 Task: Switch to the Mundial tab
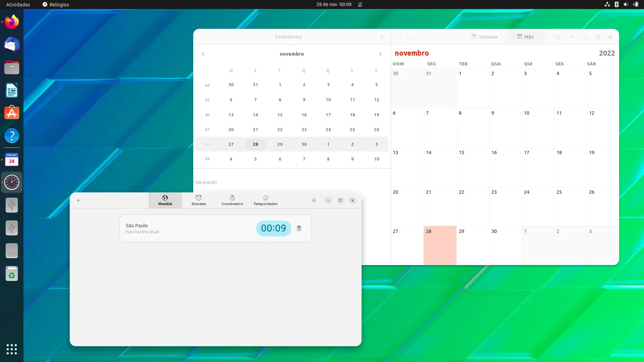(x=165, y=200)
